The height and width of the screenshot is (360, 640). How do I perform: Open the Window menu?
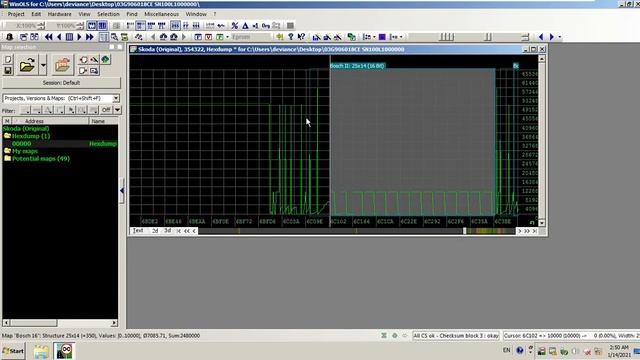(x=196, y=14)
